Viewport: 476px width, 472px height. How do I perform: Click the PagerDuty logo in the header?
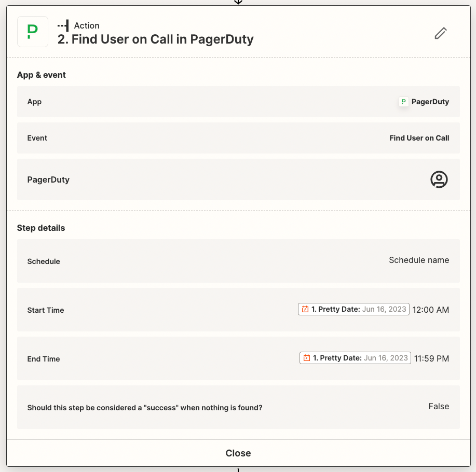(33, 32)
